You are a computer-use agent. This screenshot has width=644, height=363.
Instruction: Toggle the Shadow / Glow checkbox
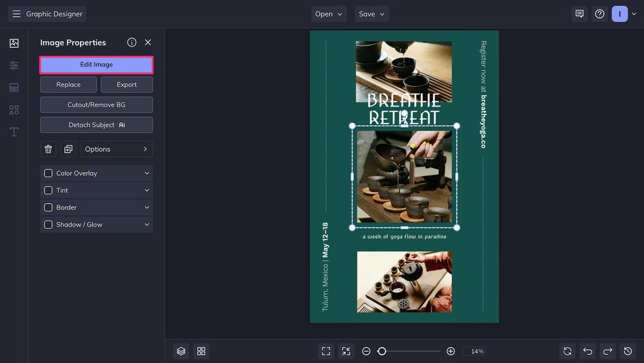[x=48, y=224]
